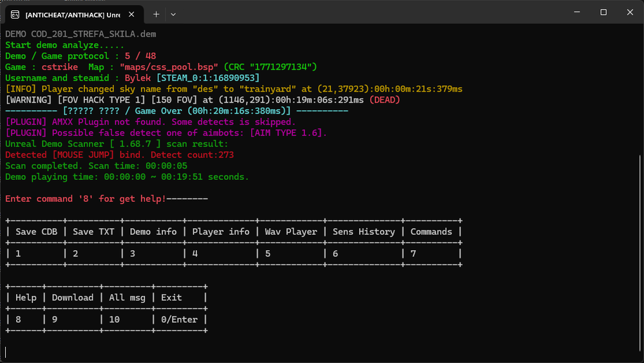Click the number '4' under Player info
The image size is (644, 363).
(194, 253)
